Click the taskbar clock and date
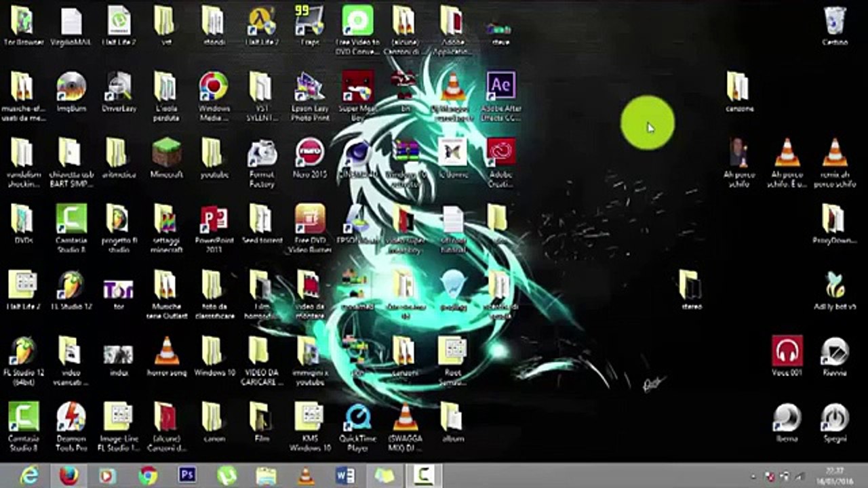The image size is (868, 488). tap(835, 475)
